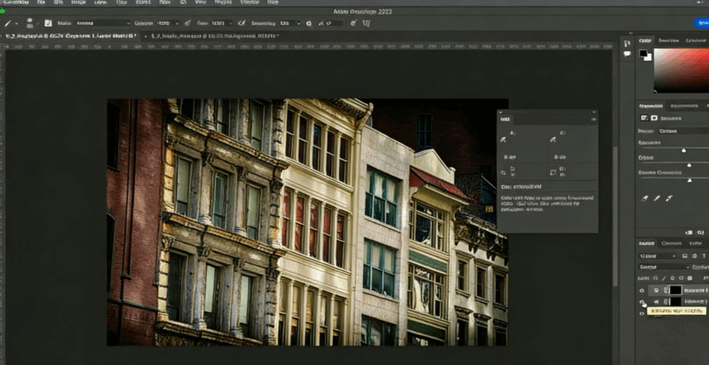
Task: Click the blue Share button
Action: (701, 23)
